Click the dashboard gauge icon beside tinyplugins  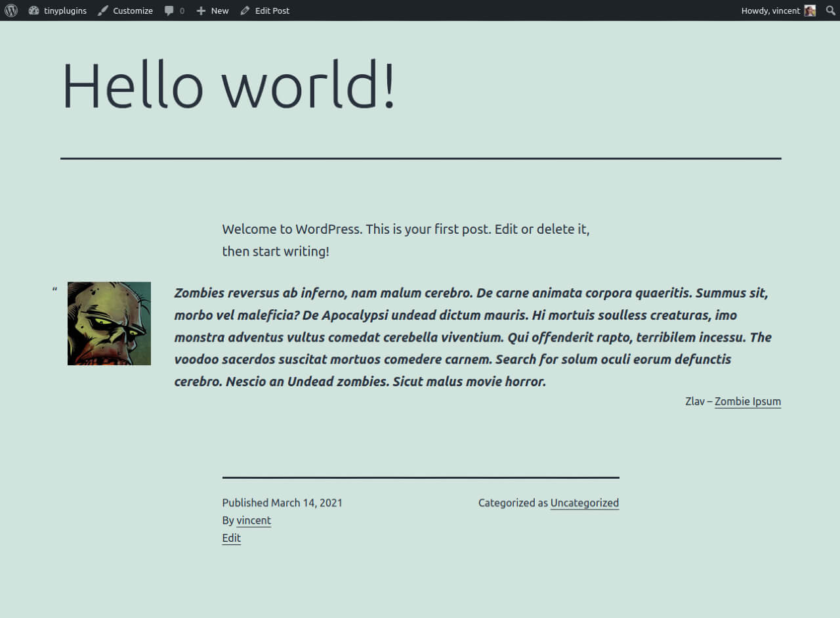click(34, 11)
